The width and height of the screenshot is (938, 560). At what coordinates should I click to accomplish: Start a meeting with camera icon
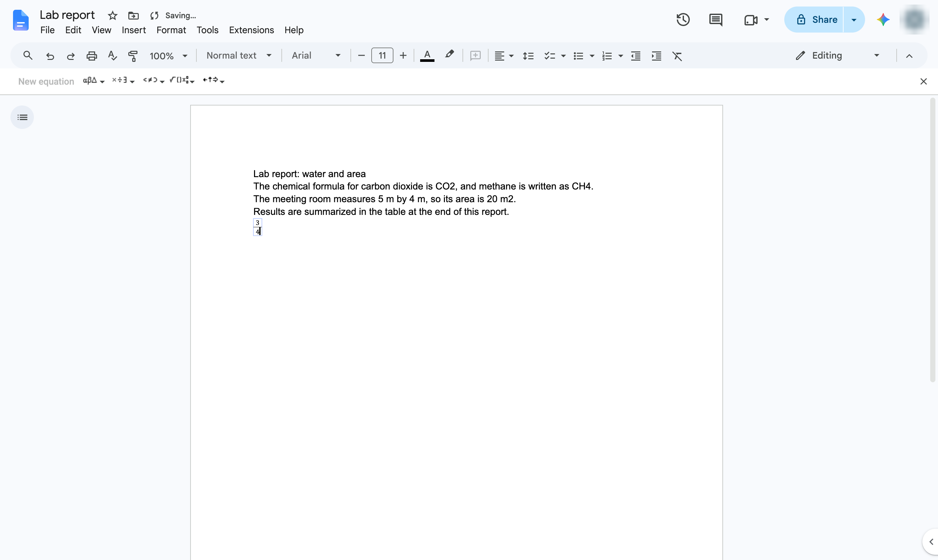[751, 20]
